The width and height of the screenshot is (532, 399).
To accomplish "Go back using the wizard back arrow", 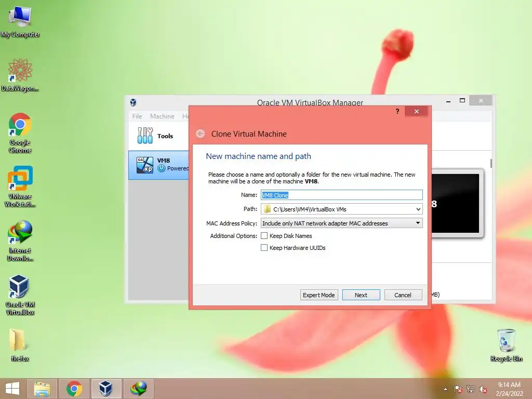I will point(201,134).
